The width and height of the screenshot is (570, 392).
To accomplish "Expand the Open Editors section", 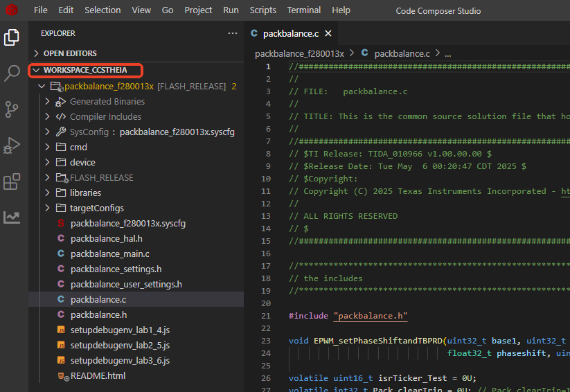I will pyautogui.click(x=69, y=53).
